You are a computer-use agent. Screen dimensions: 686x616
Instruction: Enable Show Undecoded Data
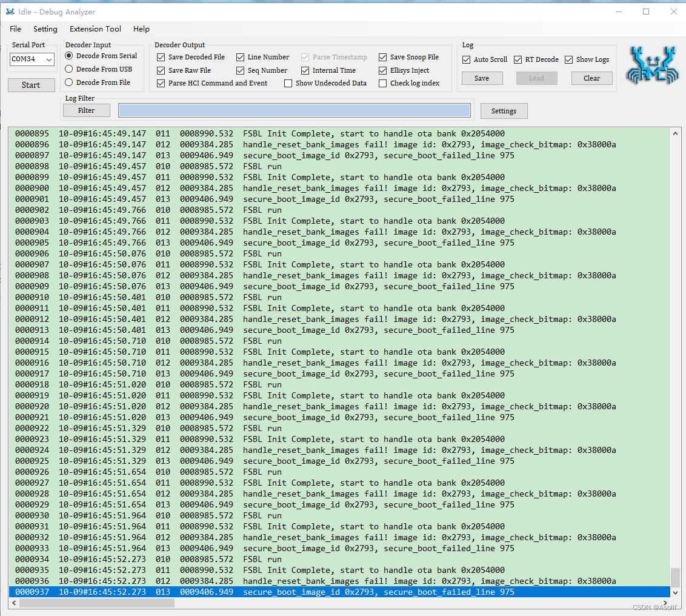[x=288, y=83]
